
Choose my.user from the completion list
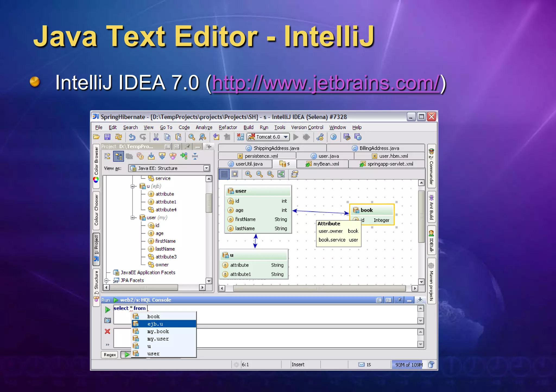click(164, 339)
